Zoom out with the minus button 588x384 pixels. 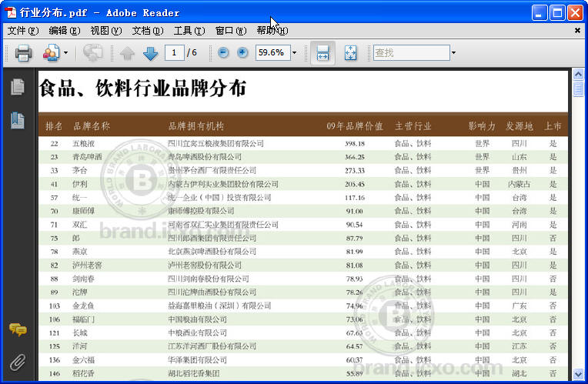[x=223, y=52]
